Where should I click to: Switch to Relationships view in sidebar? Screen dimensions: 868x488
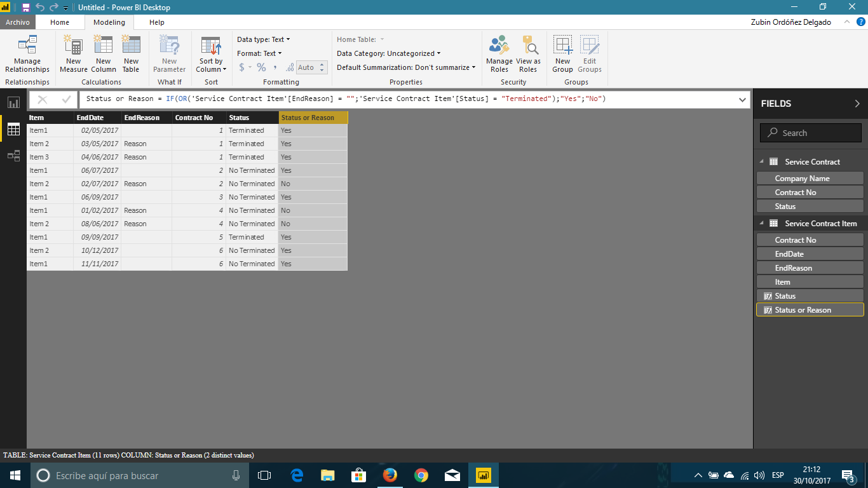pyautogui.click(x=13, y=156)
